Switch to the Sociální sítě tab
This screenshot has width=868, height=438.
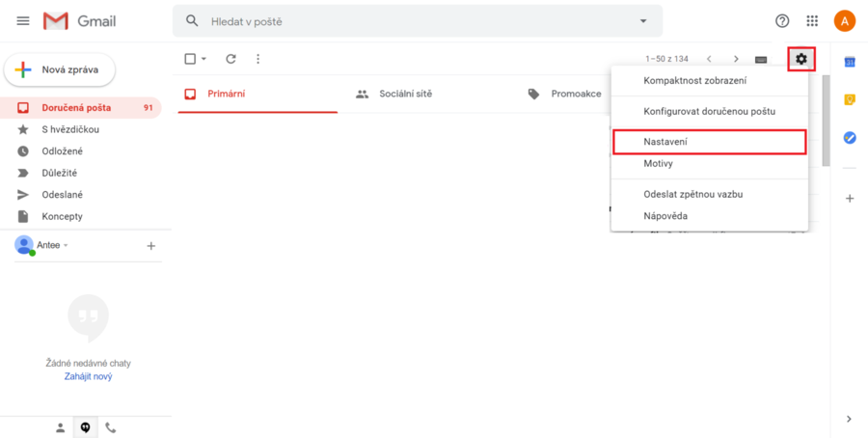[405, 95]
